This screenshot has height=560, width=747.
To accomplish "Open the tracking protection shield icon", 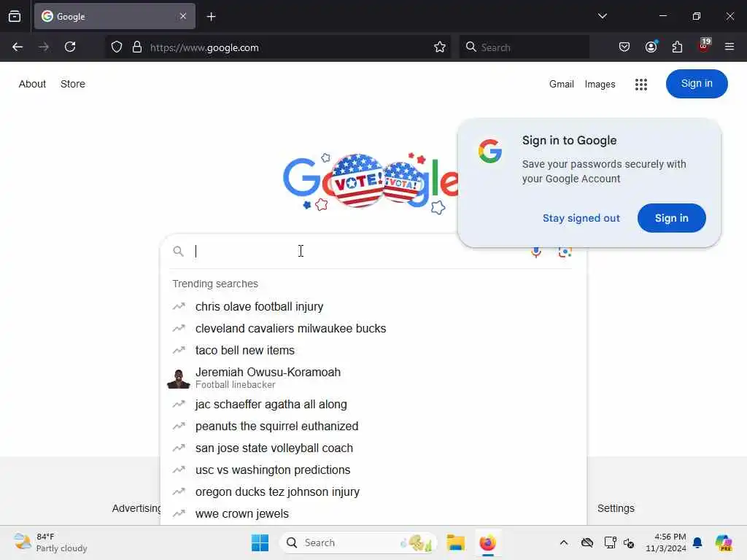I will point(117,47).
